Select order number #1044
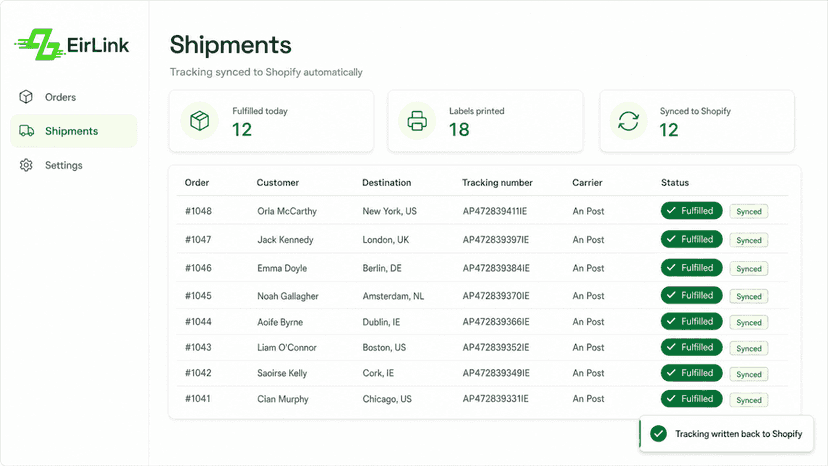This screenshot has width=828, height=466. pos(199,321)
